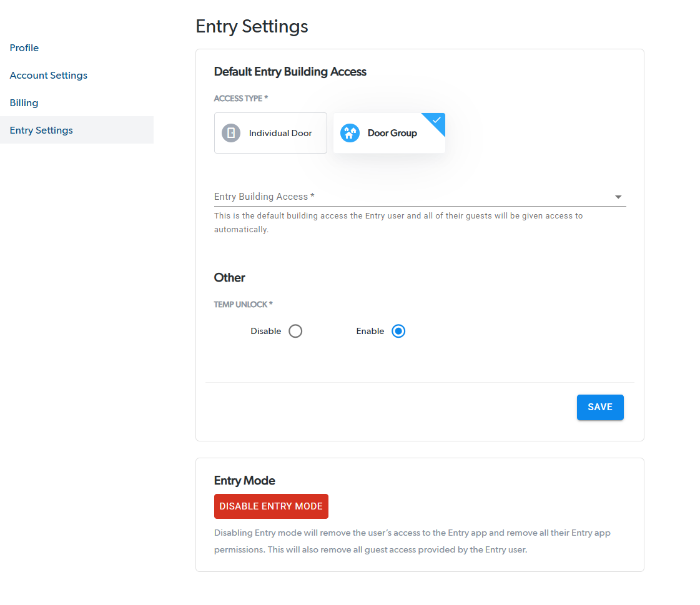Click the 'Default Entry Building Access' heading
The height and width of the screenshot is (605, 700).
click(290, 72)
